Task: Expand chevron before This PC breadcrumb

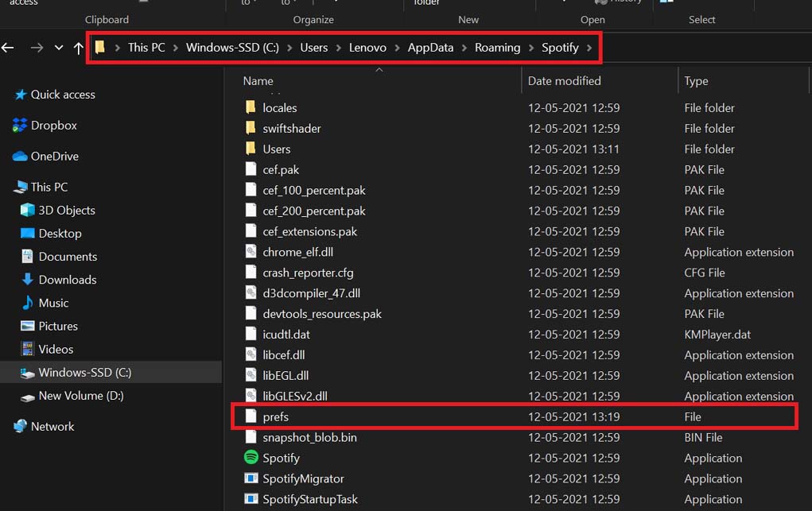Action: (118, 48)
